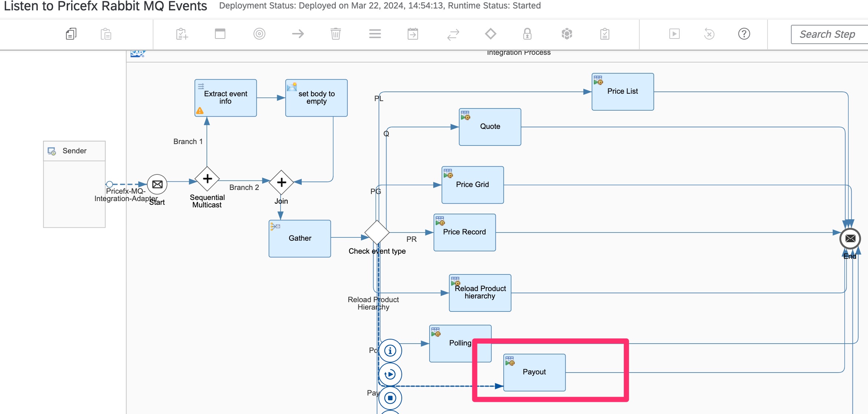Click the paste clipboard toolbar icon
This screenshot has width=868, height=414.
pos(106,34)
